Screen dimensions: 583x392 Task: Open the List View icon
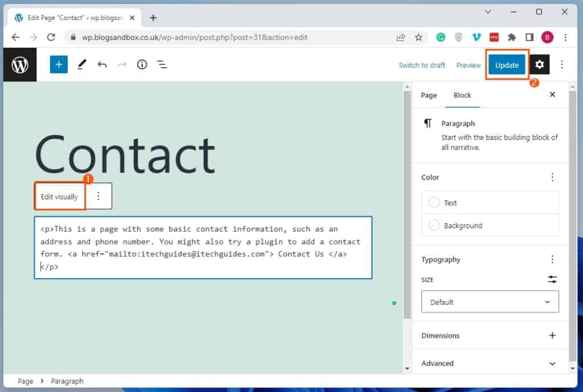tap(162, 65)
